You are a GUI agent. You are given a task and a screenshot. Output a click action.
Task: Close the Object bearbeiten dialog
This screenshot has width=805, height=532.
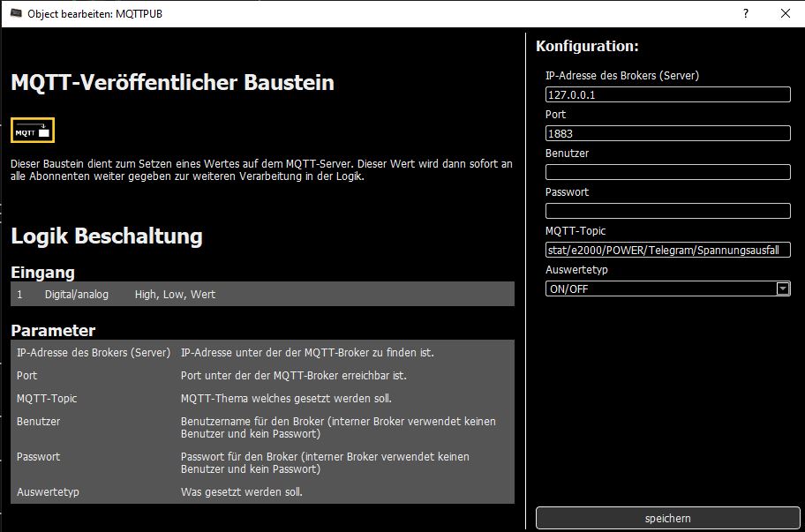tap(786, 13)
